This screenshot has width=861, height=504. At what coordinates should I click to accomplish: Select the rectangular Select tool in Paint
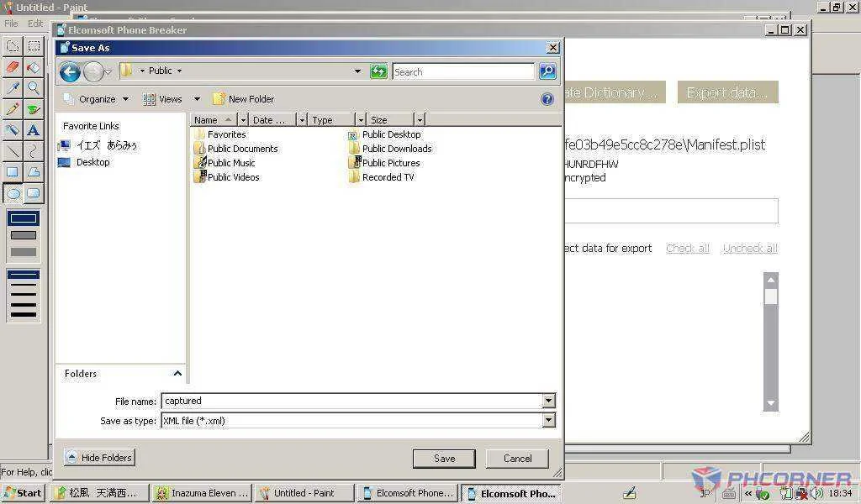(x=34, y=46)
